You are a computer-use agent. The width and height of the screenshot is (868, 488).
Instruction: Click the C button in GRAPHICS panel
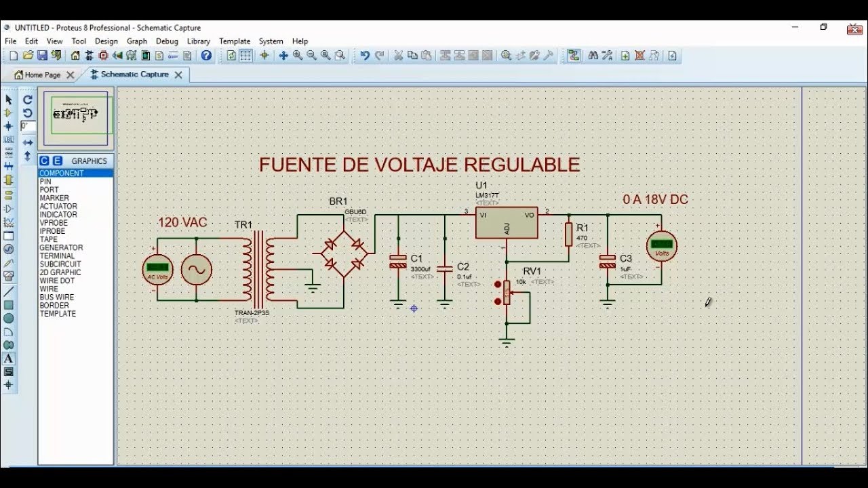coord(44,161)
